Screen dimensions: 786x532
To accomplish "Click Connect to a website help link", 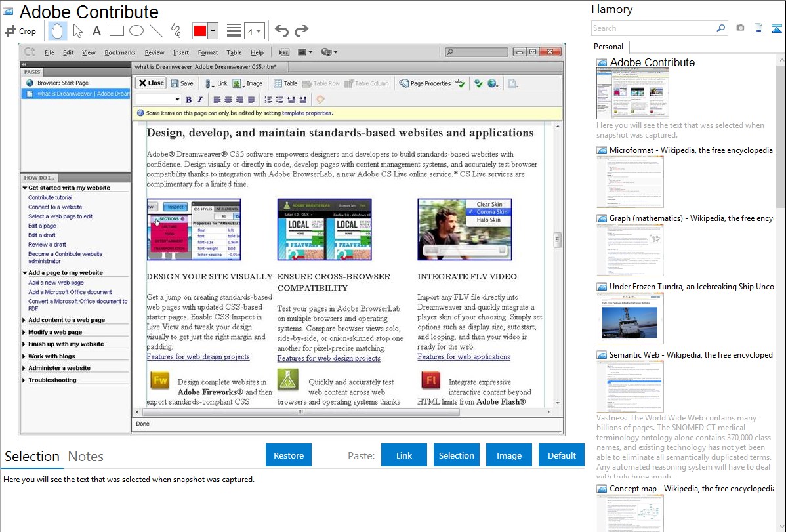I will point(55,207).
